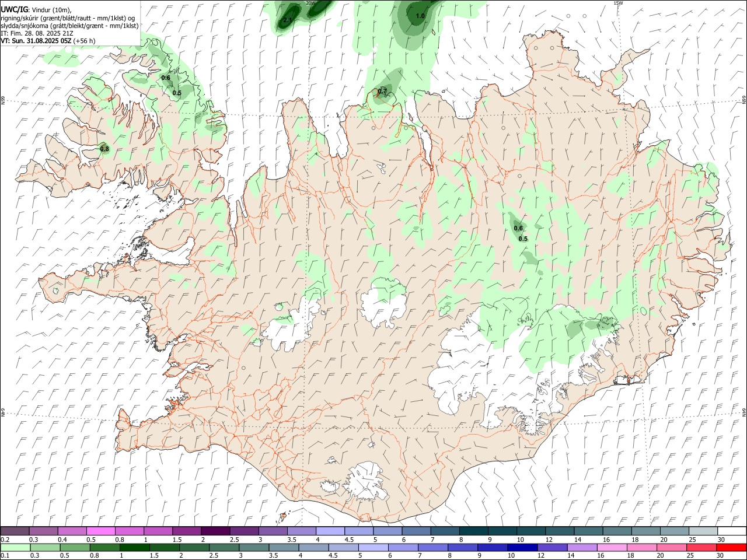The width and height of the screenshot is (747, 560).
Task: Click the 0.5 value in the northern Westfjords
Action: [177, 93]
